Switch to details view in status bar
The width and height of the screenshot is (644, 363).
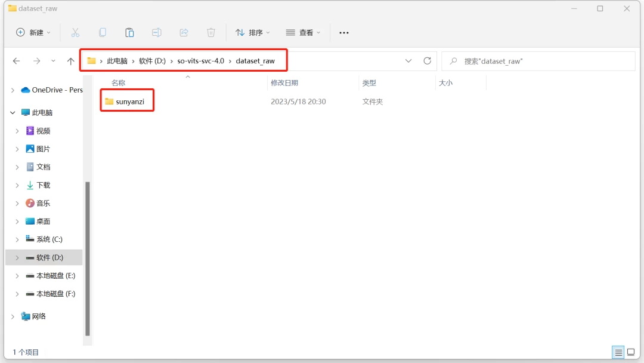pyautogui.click(x=618, y=352)
